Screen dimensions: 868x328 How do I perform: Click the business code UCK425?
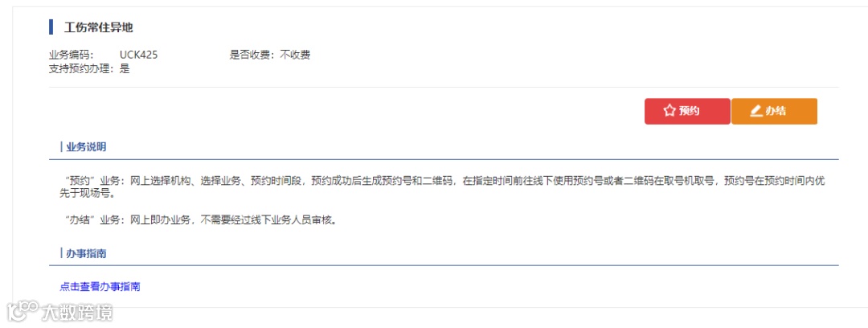(x=139, y=55)
